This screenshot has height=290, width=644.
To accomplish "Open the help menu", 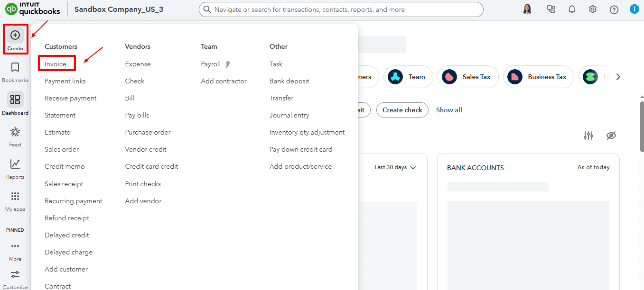I will pyautogui.click(x=614, y=9).
